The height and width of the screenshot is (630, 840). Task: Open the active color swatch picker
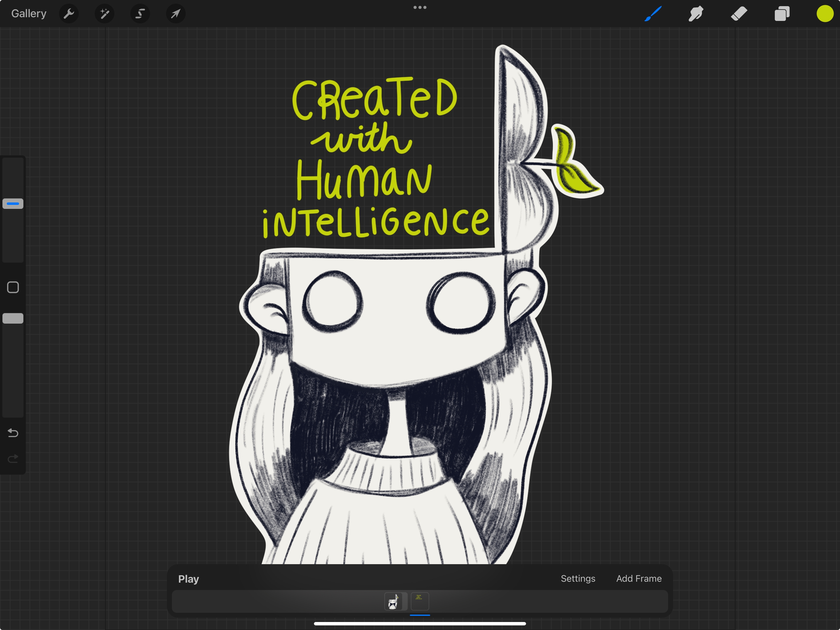pyautogui.click(x=824, y=14)
